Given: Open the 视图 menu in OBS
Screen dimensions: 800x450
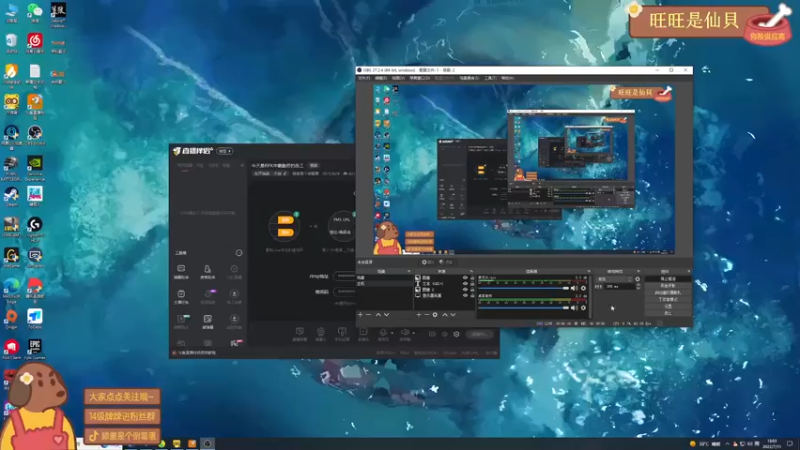Looking at the screenshot, I should 398,78.
